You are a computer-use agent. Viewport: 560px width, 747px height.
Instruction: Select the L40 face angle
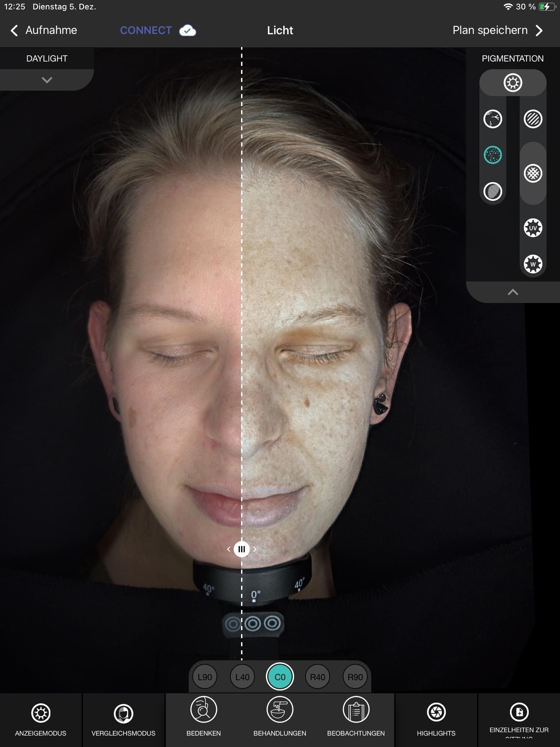click(242, 677)
